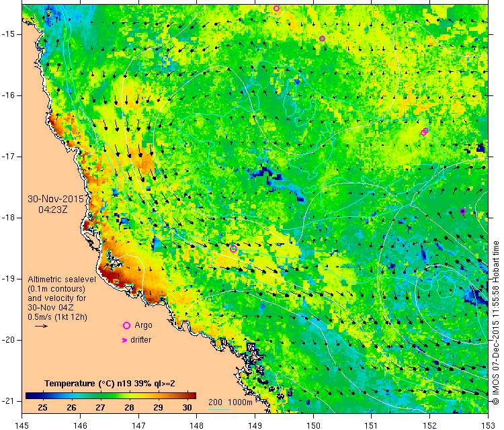Click the 'drifter' legend label
Image resolution: width=504 pixels, height=430 pixels.
[x=141, y=340]
